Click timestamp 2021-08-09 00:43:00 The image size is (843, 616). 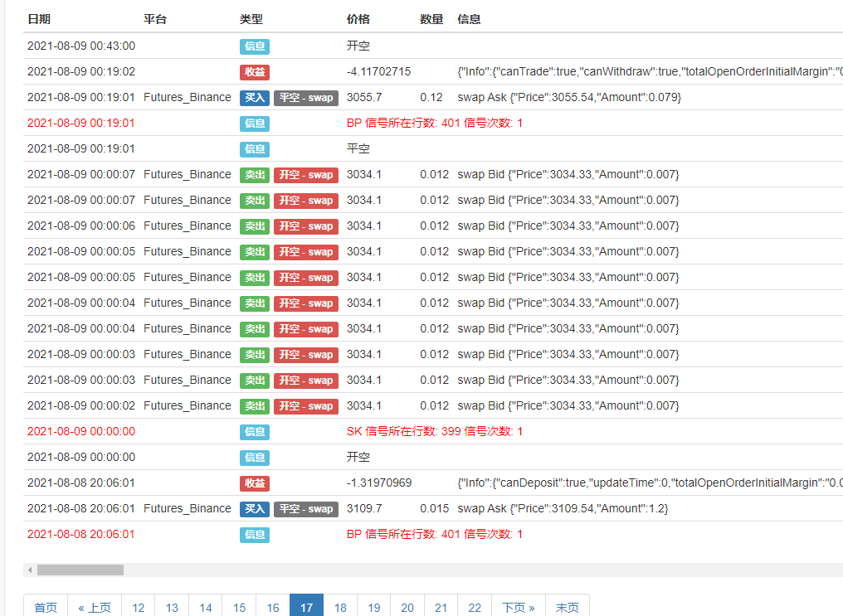(81, 46)
